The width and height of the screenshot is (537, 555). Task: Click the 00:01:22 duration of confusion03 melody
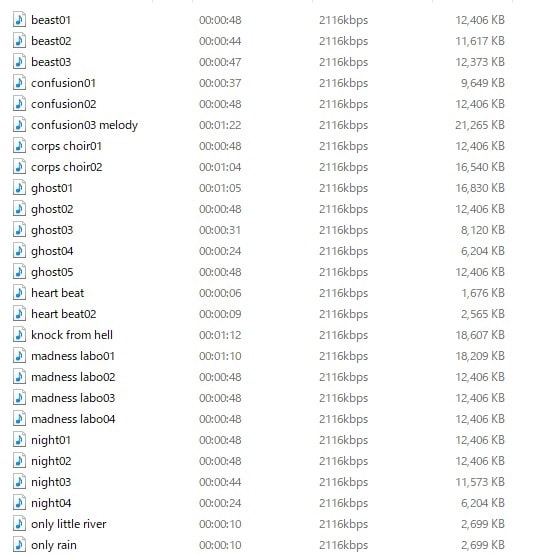click(220, 125)
